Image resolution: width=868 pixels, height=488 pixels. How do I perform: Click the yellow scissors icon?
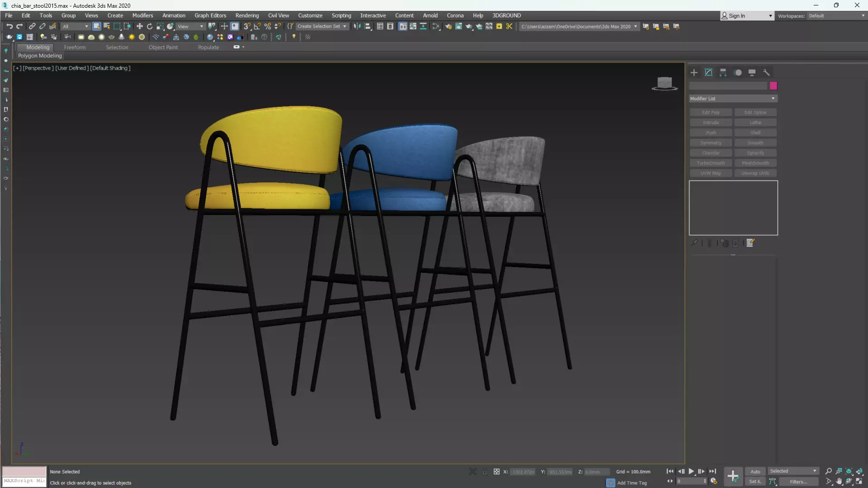tap(509, 26)
